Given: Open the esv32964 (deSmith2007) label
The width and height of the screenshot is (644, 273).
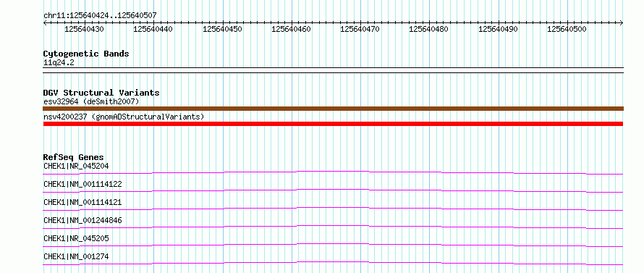Looking at the screenshot, I should pos(91,101).
